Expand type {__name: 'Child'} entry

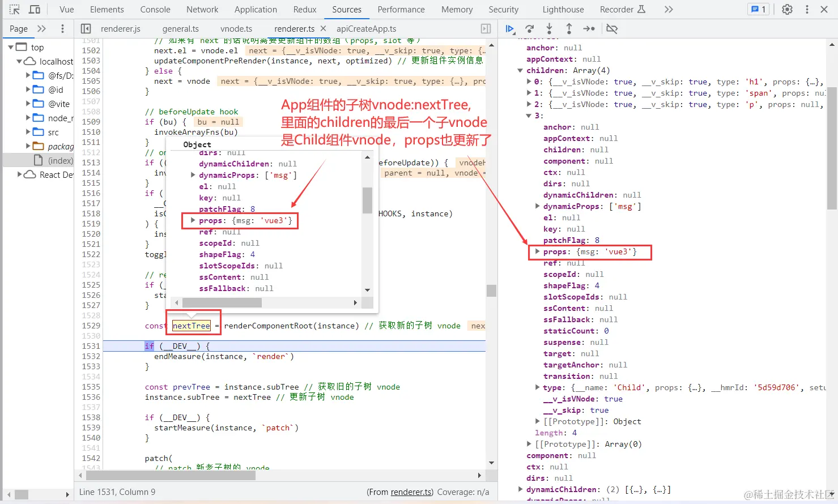538,387
